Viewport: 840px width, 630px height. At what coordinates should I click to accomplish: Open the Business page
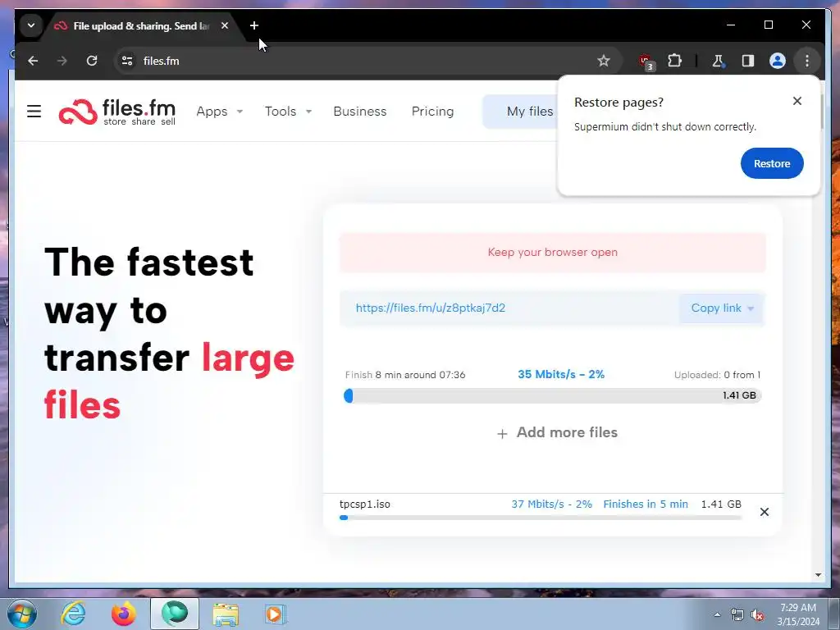pos(360,112)
